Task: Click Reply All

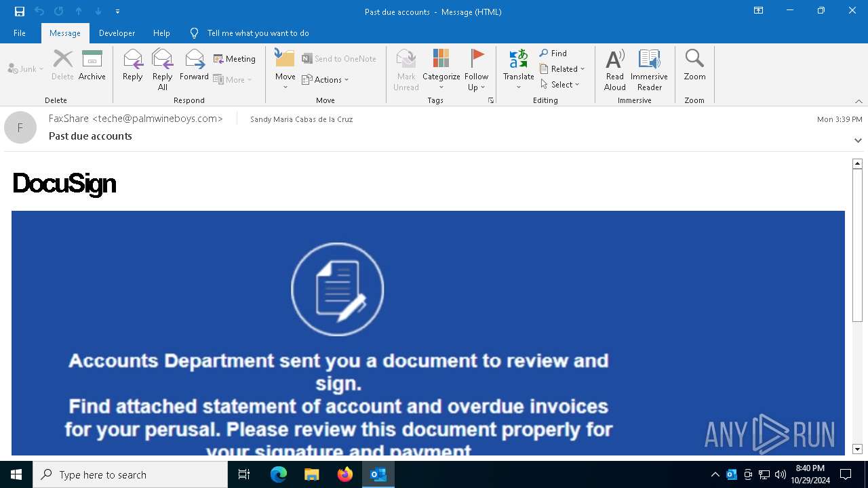Action: pyautogui.click(x=163, y=70)
